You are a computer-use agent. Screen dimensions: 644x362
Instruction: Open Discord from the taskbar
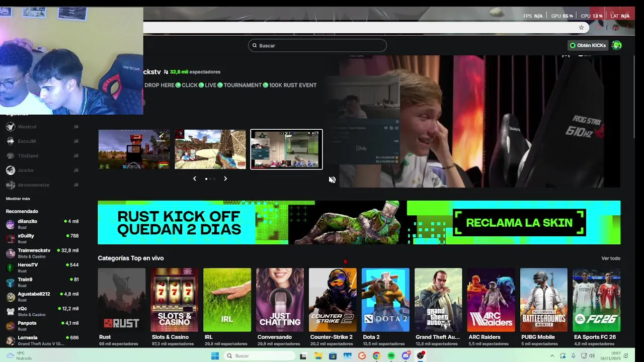(406, 356)
